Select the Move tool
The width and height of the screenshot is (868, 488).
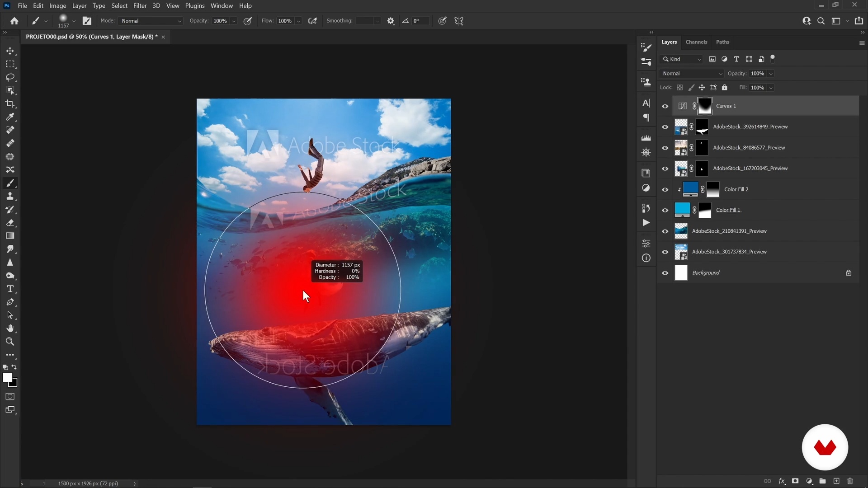pos(10,51)
